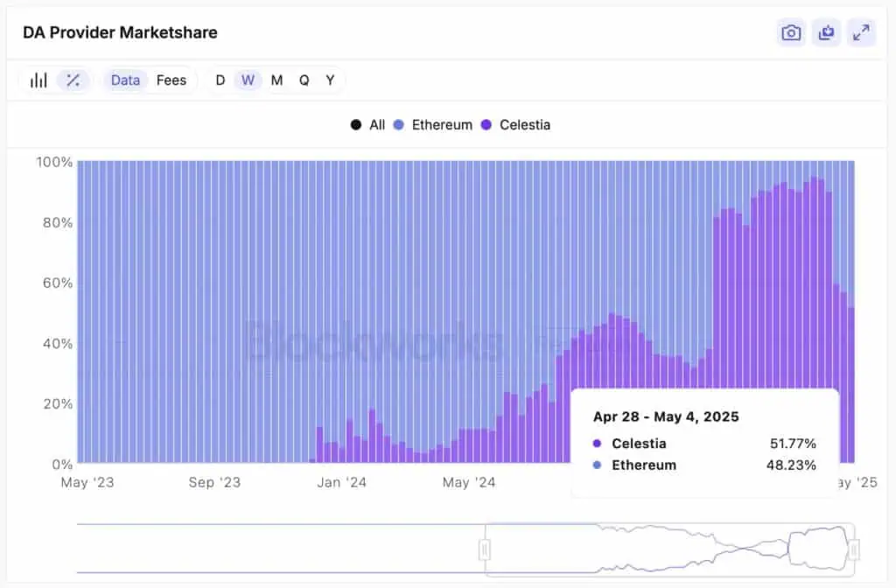Screen dimensions: 896x588
Task: Switch to the Fees tab
Action: 171,80
